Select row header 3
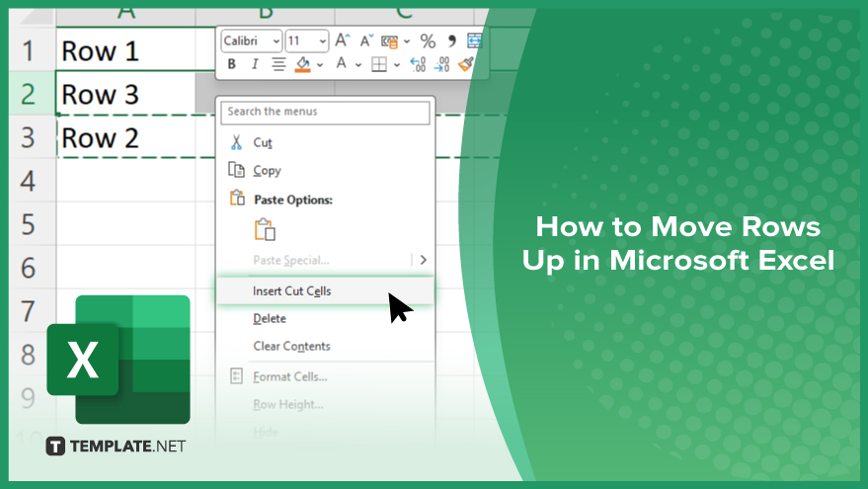The image size is (868, 489). pos(29,136)
